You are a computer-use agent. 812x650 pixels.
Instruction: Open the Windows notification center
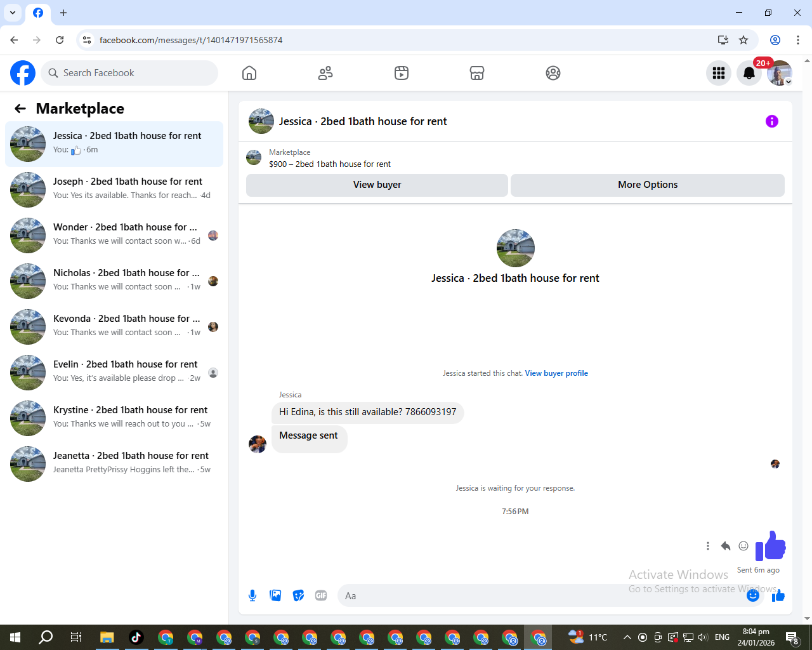[x=792, y=637]
